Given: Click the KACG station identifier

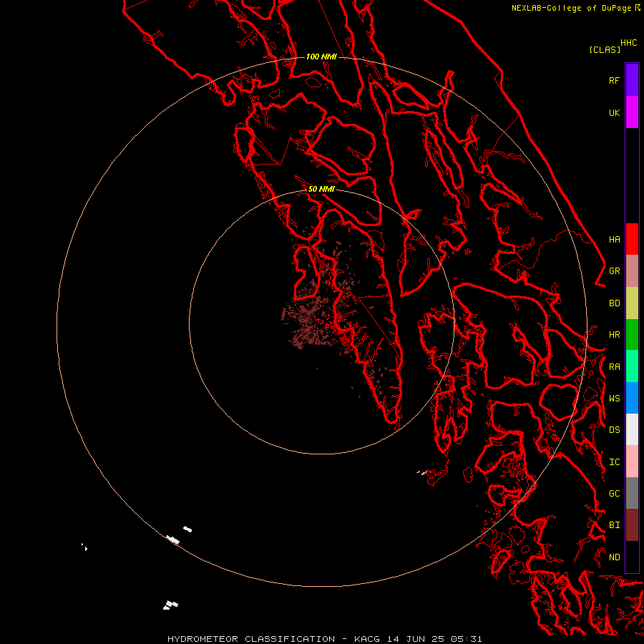Looking at the screenshot, I should pos(367,639).
